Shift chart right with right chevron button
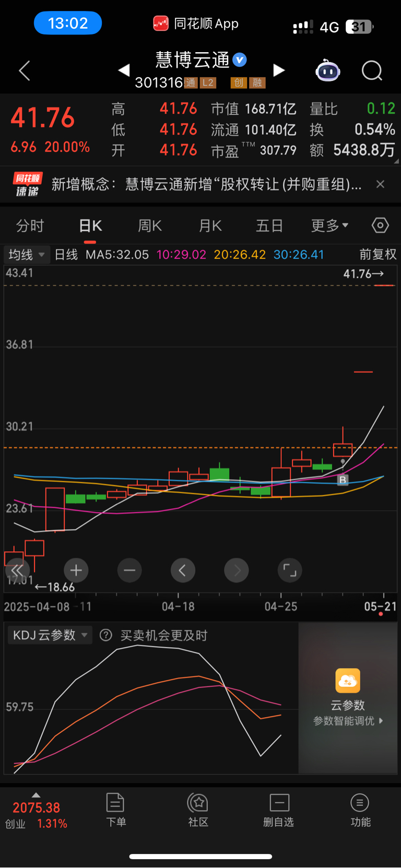 [237, 570]
